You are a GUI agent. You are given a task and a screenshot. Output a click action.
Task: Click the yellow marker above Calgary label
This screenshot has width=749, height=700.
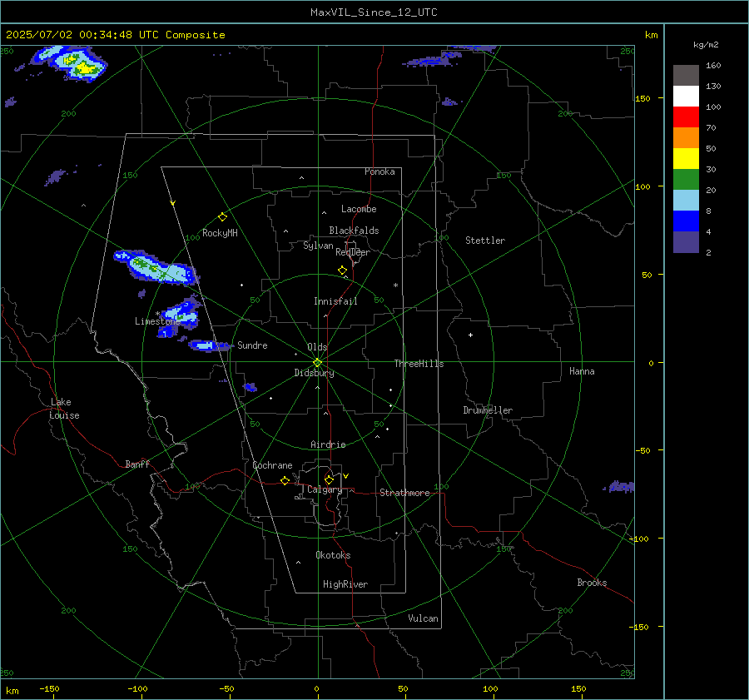(329, 479)
